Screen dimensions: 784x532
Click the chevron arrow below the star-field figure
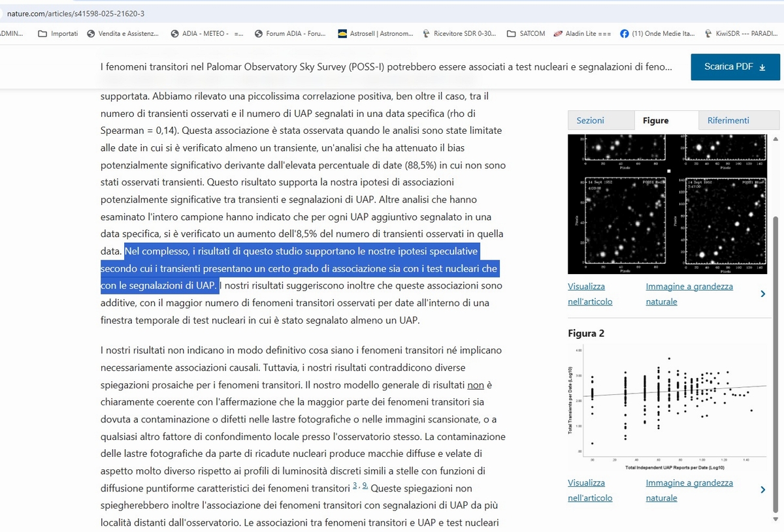pos(762,294)
